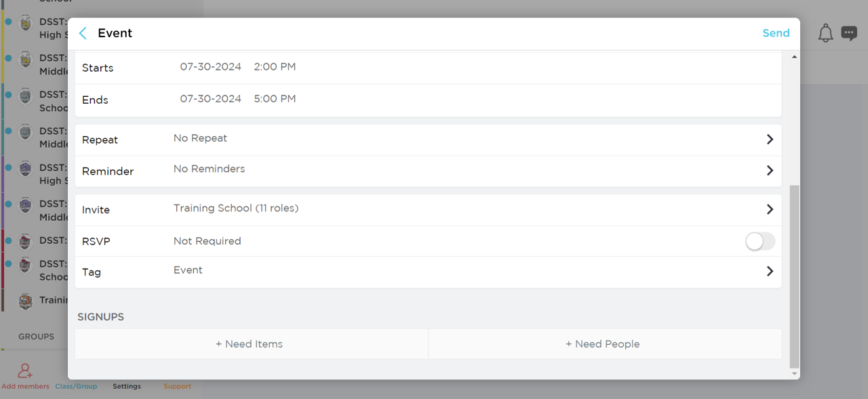This screenshot has height=399, width=868.
Task: Change the start time 2:00 PM
Action: click(x=275, y=67)
